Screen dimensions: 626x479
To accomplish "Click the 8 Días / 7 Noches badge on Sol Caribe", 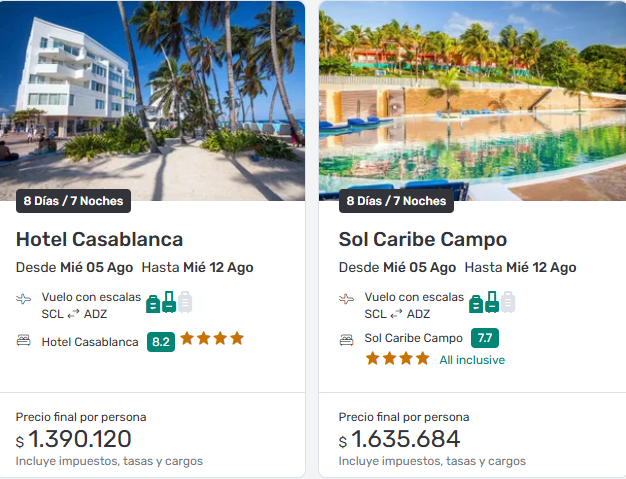I will pyautogui.click(x=396, y=201).
